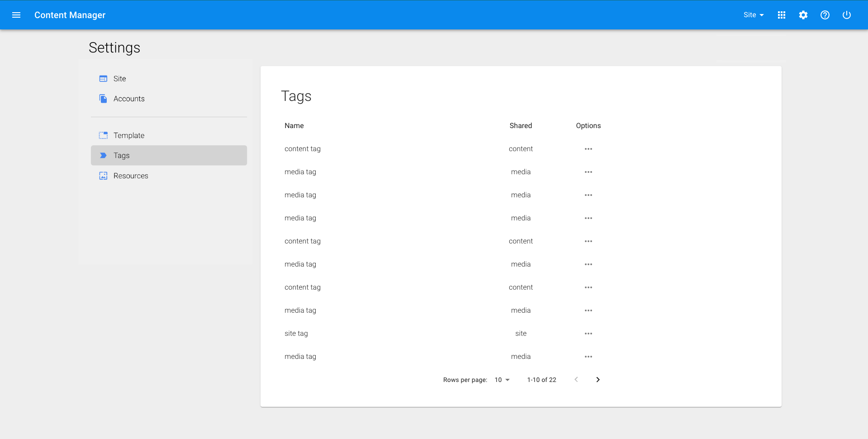Open the rows per page dropdown
The height and width of the screenshot is (439, 868).
coord(502,380)
